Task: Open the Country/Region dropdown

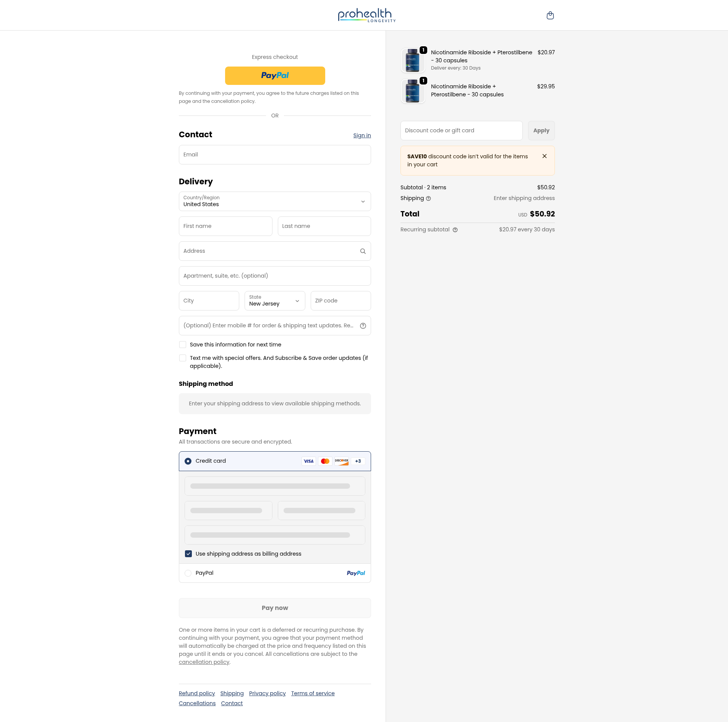Action: tap(274, 202)
